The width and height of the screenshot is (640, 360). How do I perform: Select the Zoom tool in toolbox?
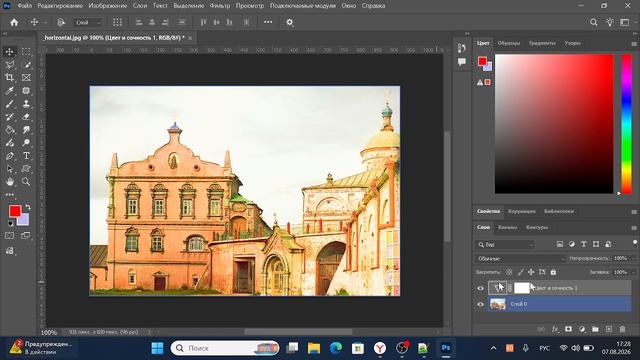pos(26,182)
